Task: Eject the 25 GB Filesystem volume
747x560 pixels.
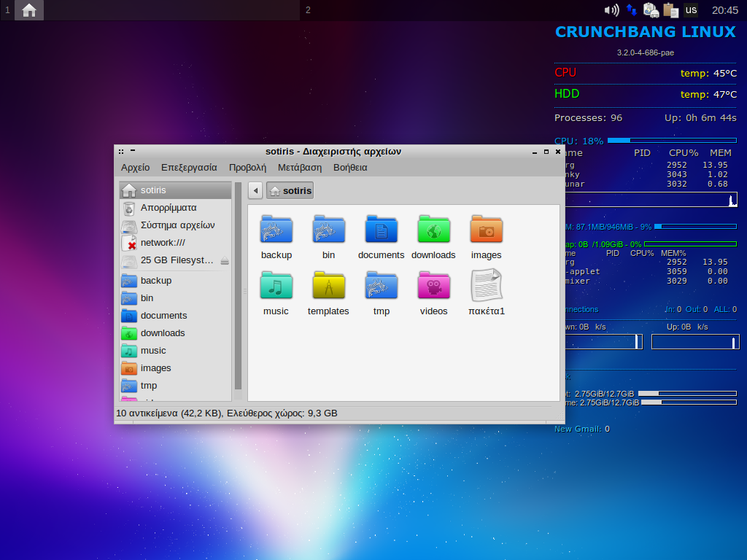Action: (225, 260)
